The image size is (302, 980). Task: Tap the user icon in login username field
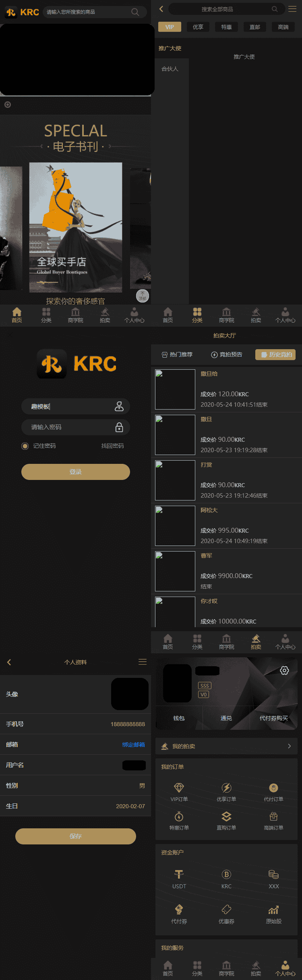(119, 406)
